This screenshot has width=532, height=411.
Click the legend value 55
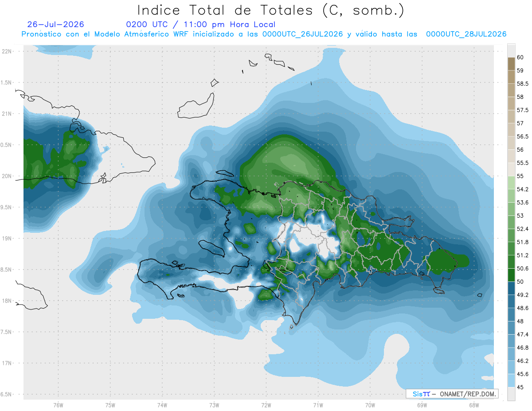point(521,176)
